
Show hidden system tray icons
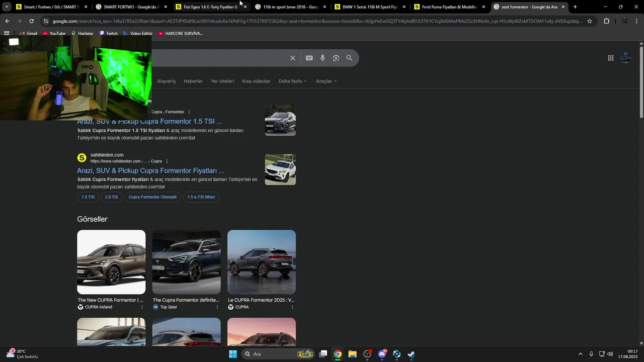[x=580, y=354]
